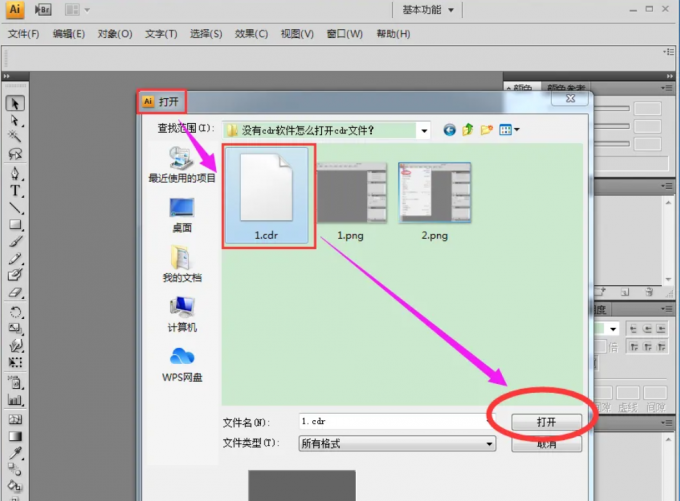Open the 基本功能 workspace switcher
The image size is (680, 501).
(428, 10)
